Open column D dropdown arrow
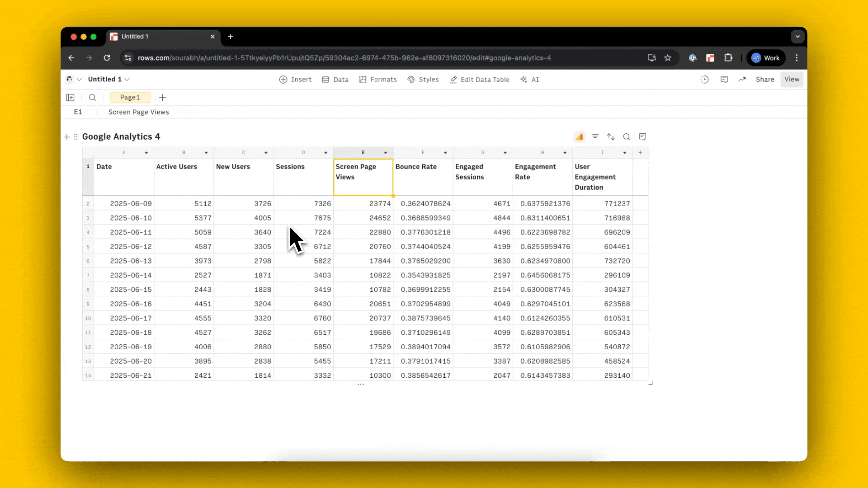868x488 pixels. click(x=325, y=153)
